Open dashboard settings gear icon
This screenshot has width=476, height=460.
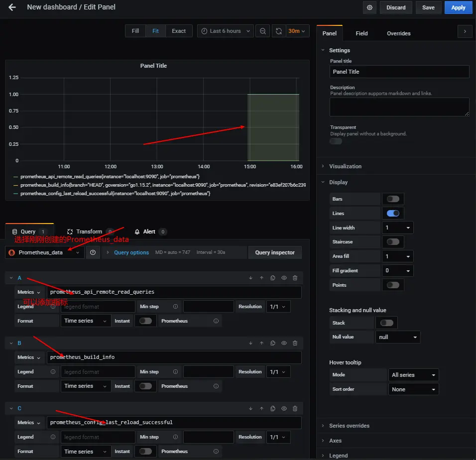[369, 7]
